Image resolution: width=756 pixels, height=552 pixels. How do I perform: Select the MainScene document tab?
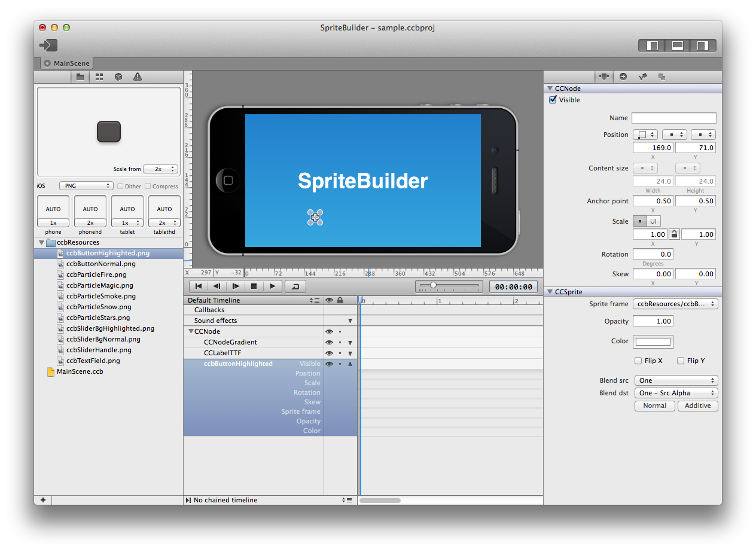click(66, 63)
